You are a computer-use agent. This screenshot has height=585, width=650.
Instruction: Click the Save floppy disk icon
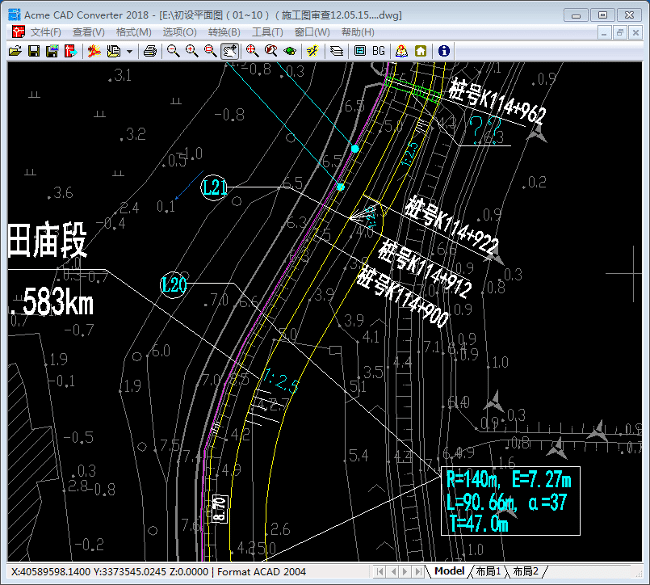pyautogui.click(x=33, y=51)
